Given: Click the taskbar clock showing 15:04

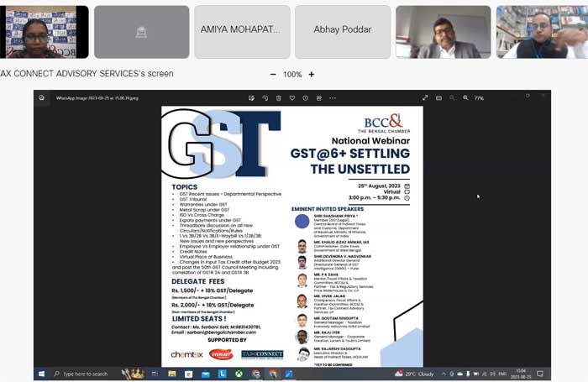Looking at the screenshot, I should (x=521, y=374).
